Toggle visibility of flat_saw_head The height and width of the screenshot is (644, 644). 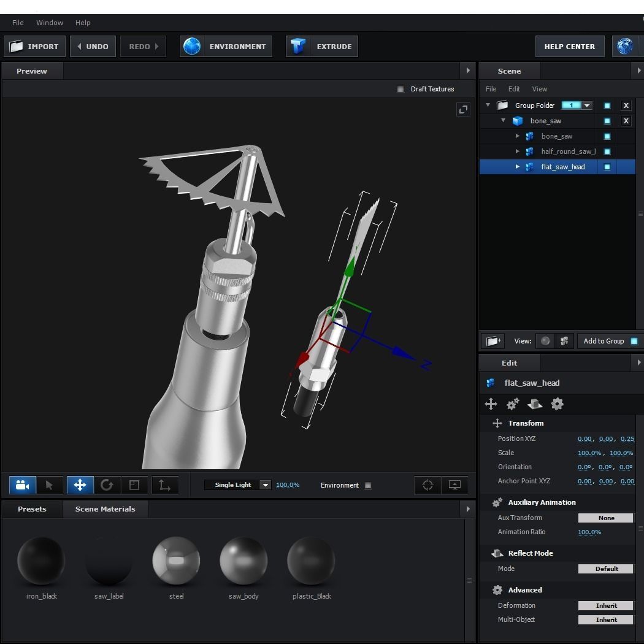point(607,167)
